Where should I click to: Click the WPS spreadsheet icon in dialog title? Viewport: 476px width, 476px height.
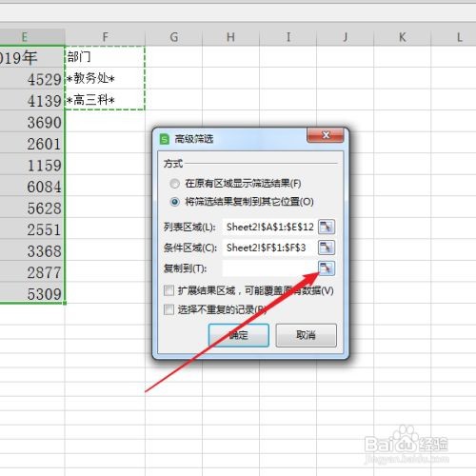(x=165, y=139)
